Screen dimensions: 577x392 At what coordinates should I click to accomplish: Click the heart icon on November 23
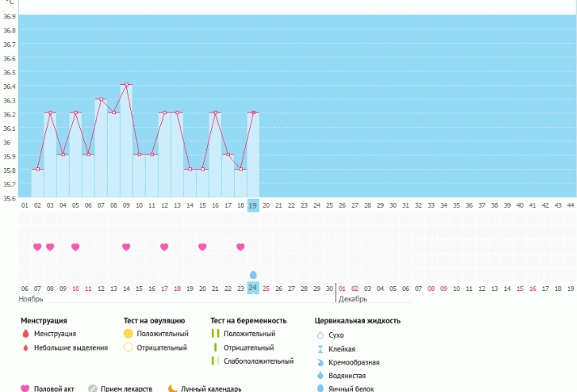coord(240,247)
